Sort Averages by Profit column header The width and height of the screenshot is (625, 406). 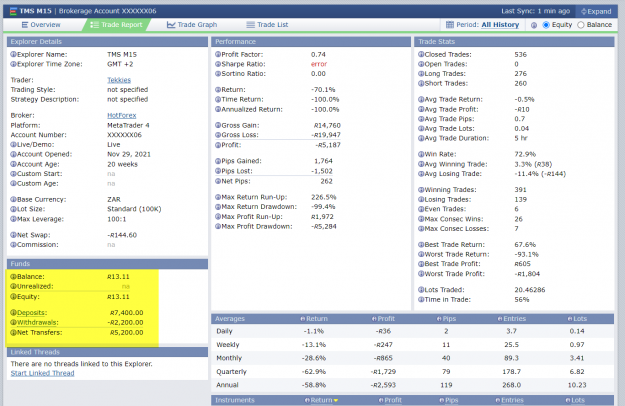383,319
